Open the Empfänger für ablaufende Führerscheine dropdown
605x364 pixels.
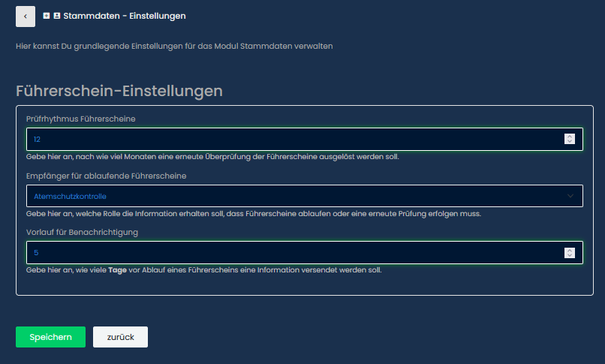coord(305,196)
